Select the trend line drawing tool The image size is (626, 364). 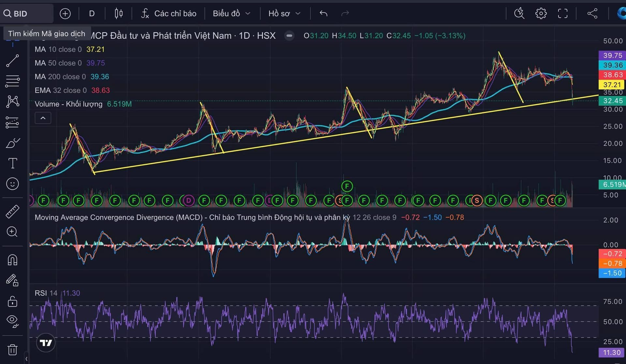click(x=12, y=61)
